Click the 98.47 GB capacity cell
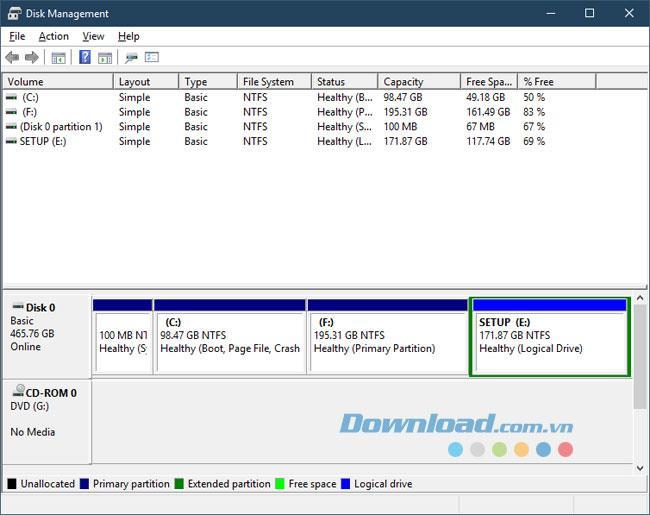Image resolution: width=650 pixels, height=515 pixels. pos(403,97)
